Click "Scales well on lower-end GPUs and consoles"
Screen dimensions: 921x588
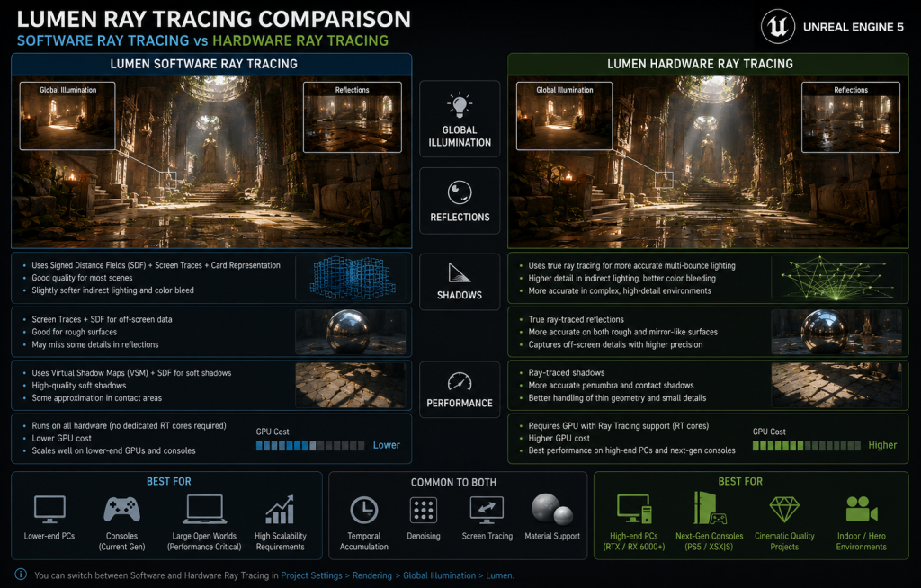coord(114,451)
